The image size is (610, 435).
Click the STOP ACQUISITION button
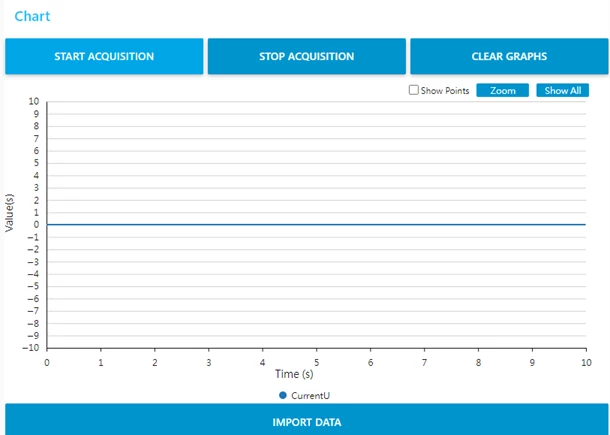point(307,56)
